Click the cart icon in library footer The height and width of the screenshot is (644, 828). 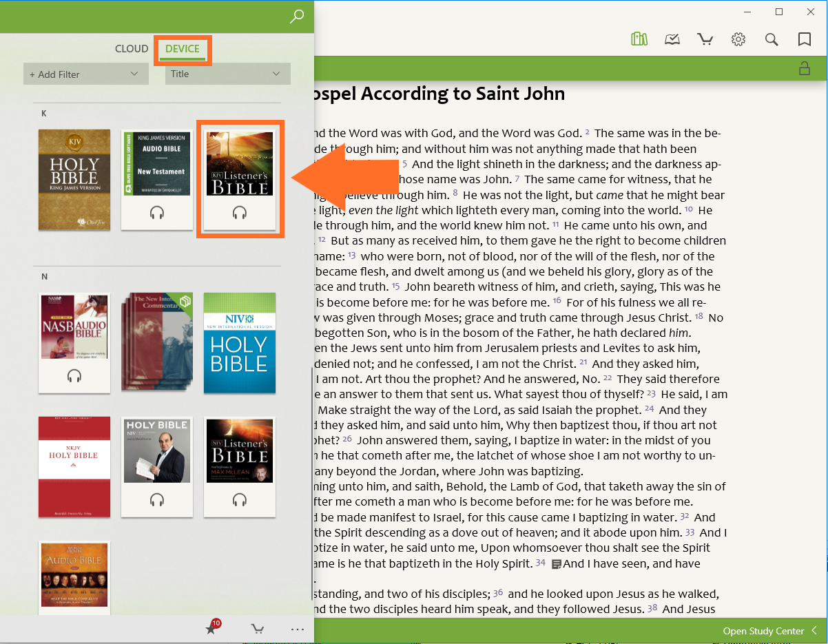(257, 628)
